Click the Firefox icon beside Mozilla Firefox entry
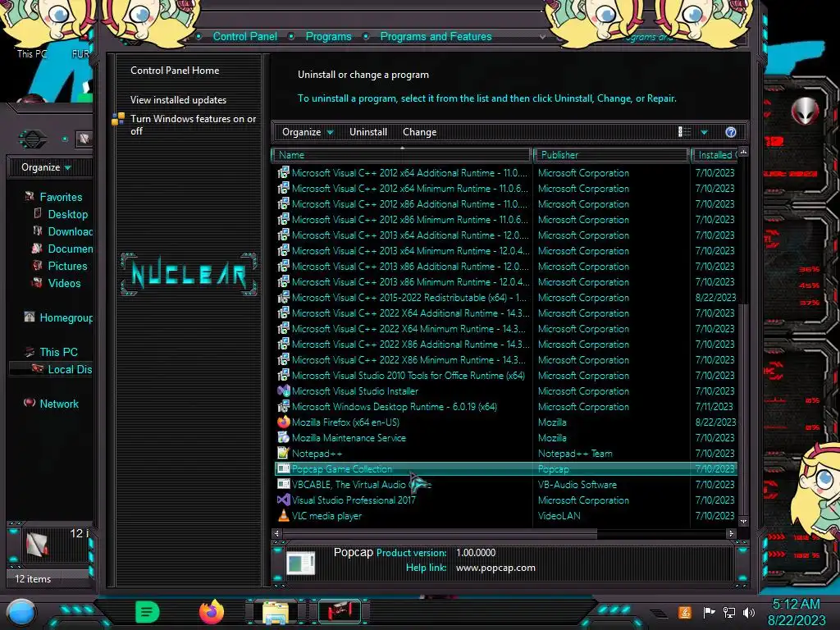This screenshot has width=840, height=630. [x=283, y=422]
